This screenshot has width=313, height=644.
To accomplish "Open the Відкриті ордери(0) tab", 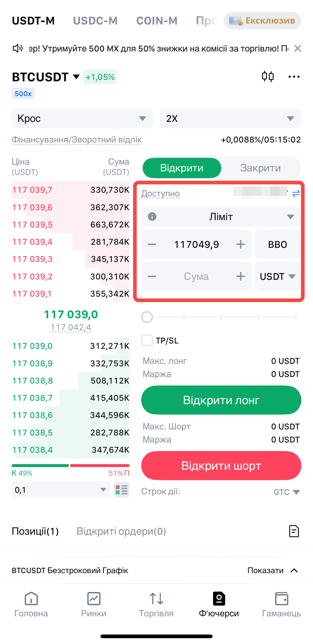I will [x=121, y=531].
